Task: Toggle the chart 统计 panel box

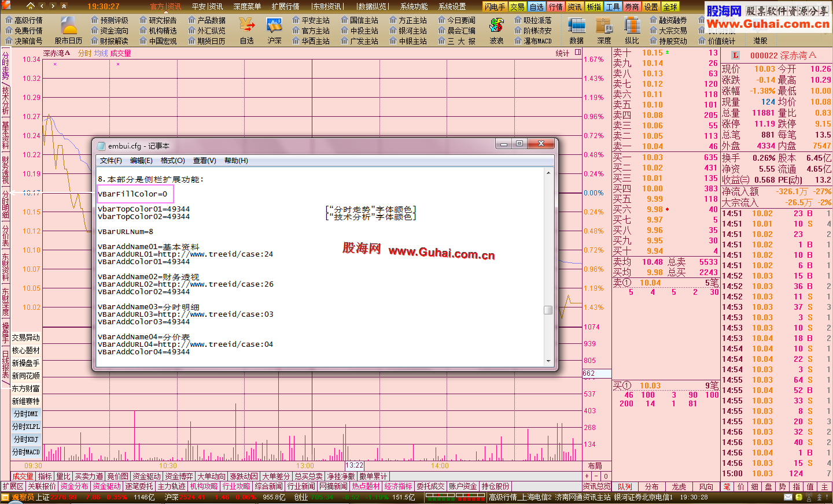Action: click(x=578, y=53)
